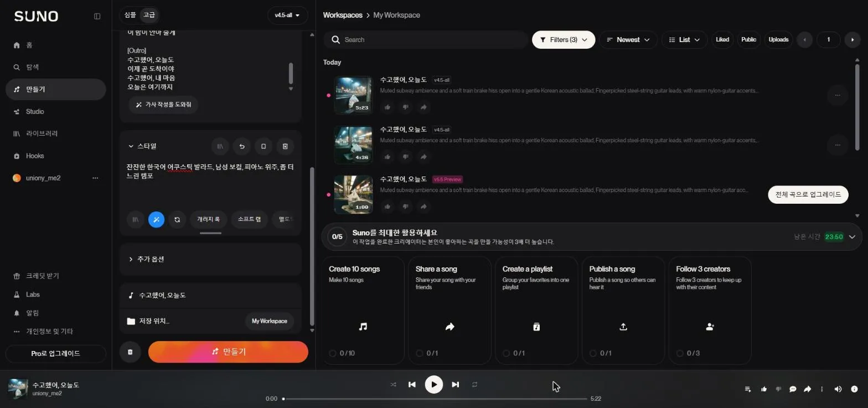Open the v4.5-all model dropdown
This screenshot has width=868, height=408.
(x=287, y=16)
